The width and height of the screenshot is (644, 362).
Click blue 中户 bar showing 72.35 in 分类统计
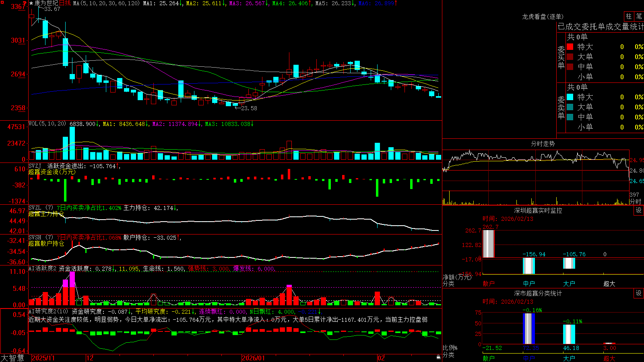point(529,329)
